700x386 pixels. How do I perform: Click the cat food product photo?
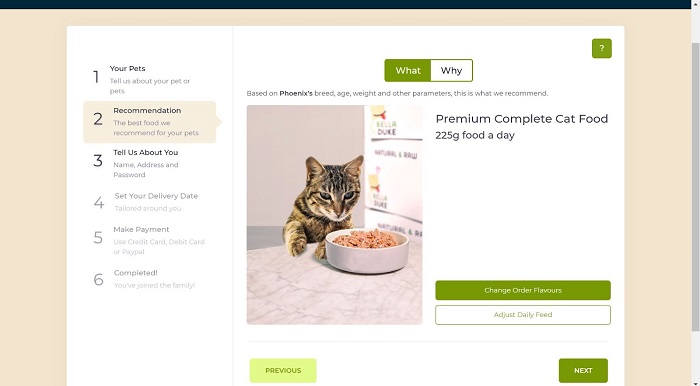(334, 215)
